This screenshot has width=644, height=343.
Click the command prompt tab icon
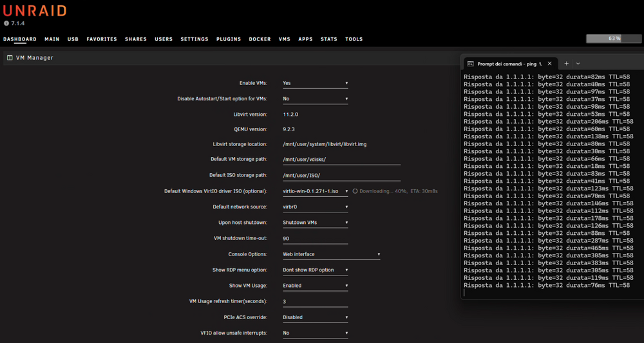471,64
